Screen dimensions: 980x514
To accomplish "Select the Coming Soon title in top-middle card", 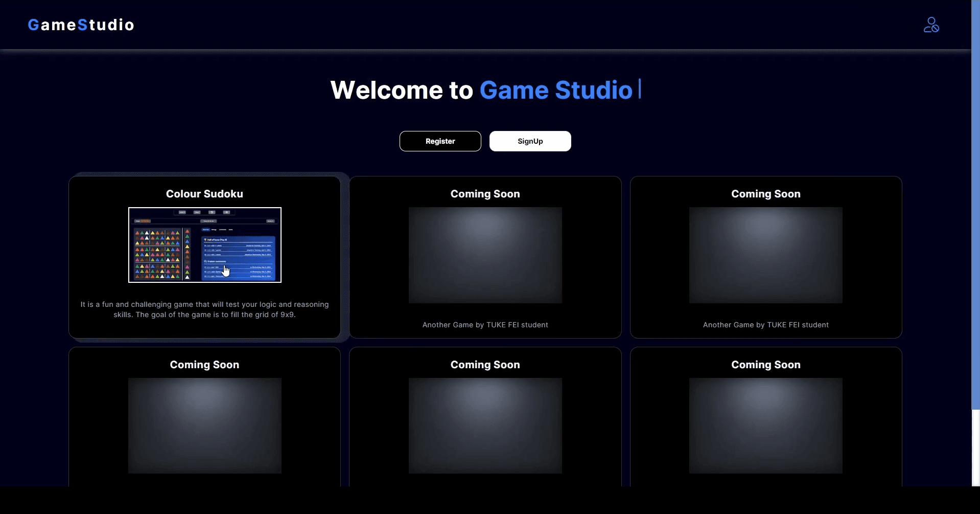I will point(485,194).
